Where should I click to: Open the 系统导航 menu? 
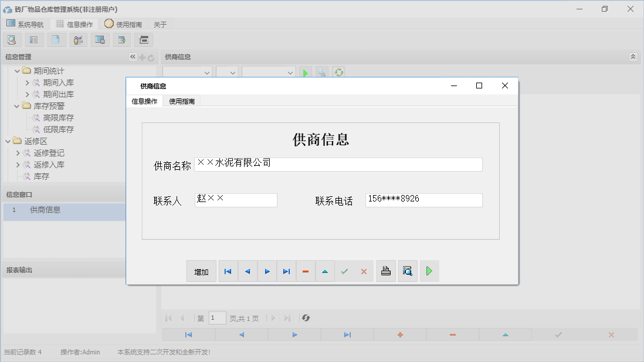coord(25,24)
